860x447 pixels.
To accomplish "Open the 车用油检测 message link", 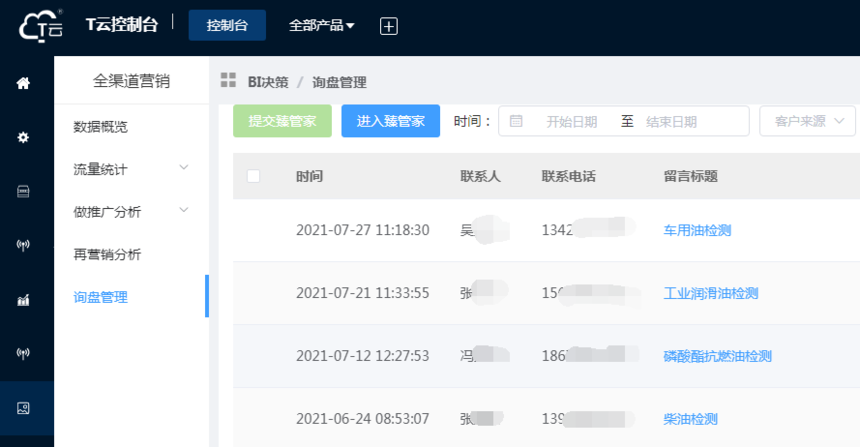I will (697, 230).
